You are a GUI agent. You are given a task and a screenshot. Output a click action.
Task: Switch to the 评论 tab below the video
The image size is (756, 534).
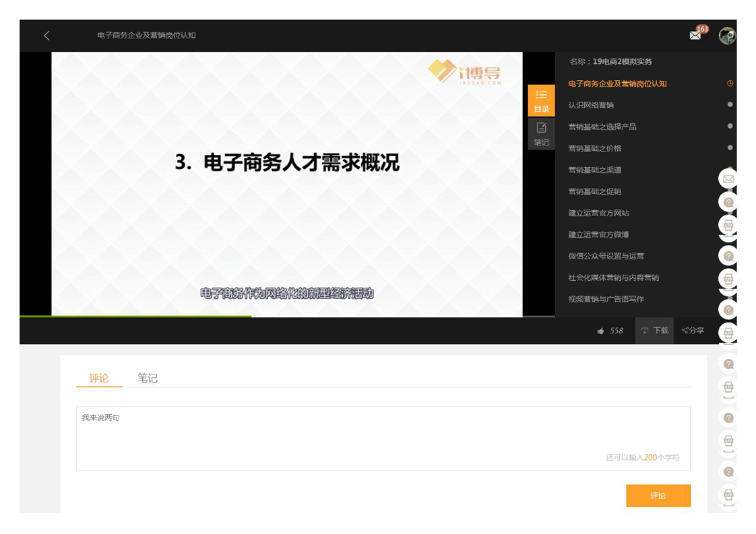[99, 378]
